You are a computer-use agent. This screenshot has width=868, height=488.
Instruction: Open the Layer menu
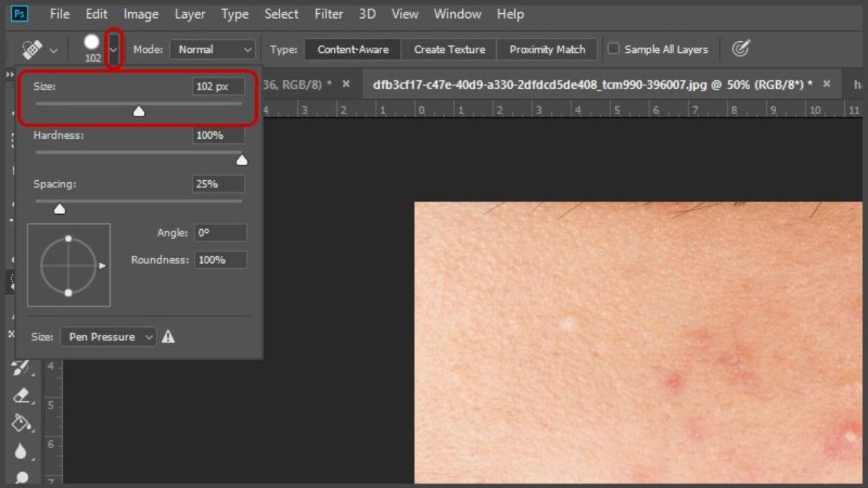[x=190, y=14]
